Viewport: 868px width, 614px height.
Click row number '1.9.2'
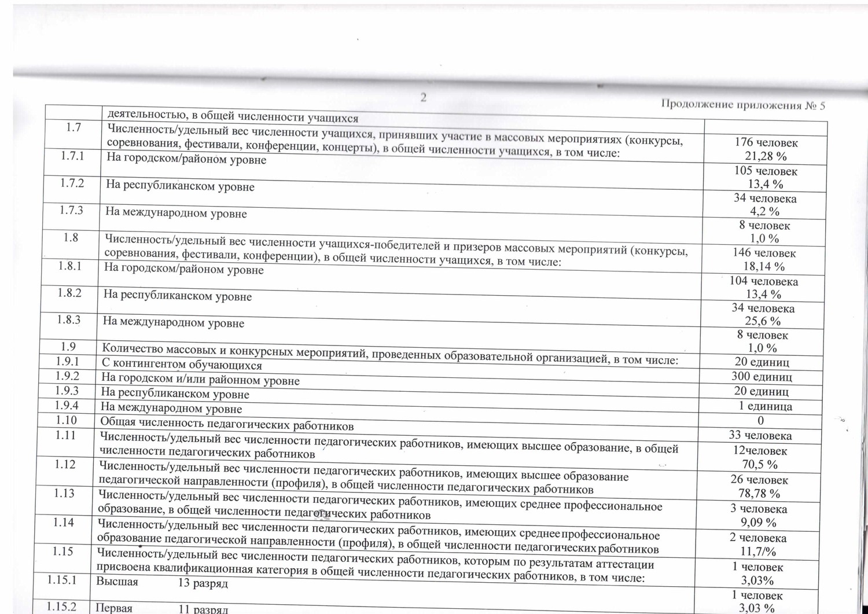[68, 376]
